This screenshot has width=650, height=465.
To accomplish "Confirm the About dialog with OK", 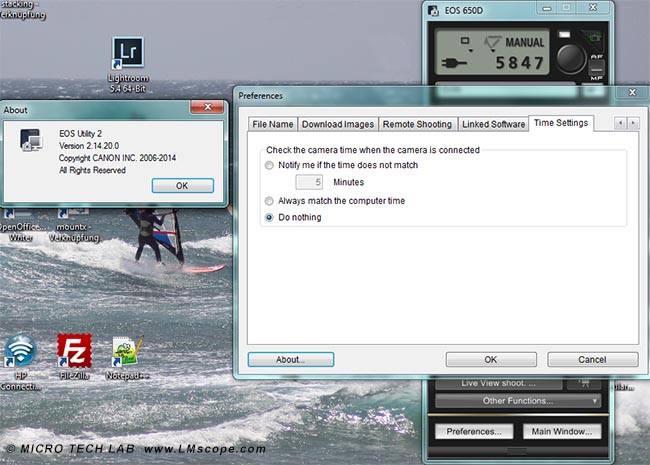I will [182, 186].
